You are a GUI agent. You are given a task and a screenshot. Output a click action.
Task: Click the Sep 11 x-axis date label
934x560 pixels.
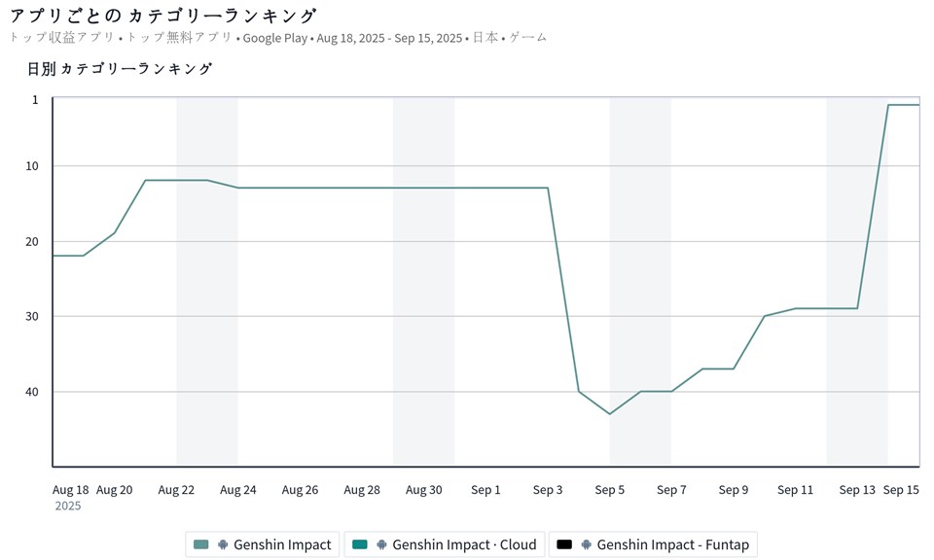[x=795, y=490]
